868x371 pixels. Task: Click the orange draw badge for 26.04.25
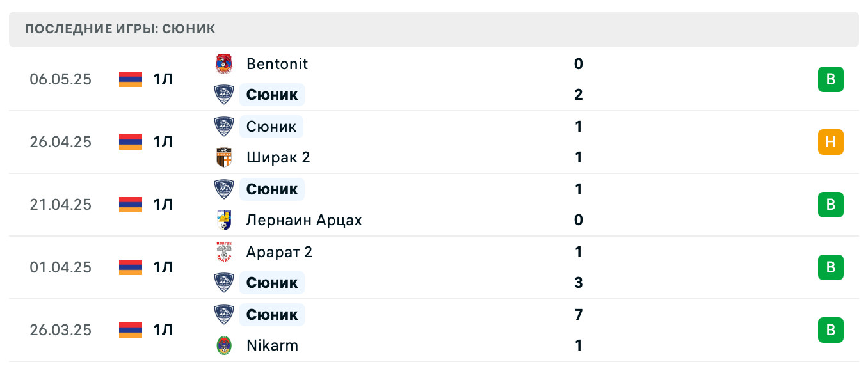(830, 142)
